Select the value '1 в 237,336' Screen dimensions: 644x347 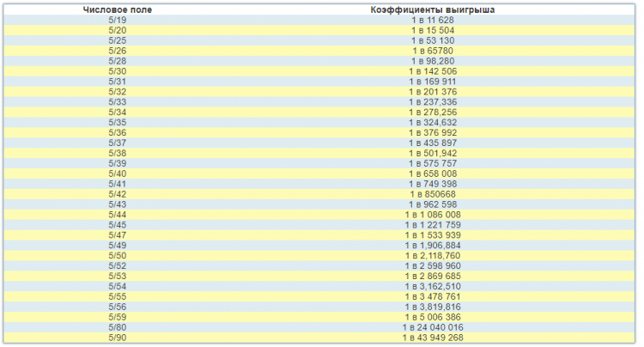[x=433, y=102]
